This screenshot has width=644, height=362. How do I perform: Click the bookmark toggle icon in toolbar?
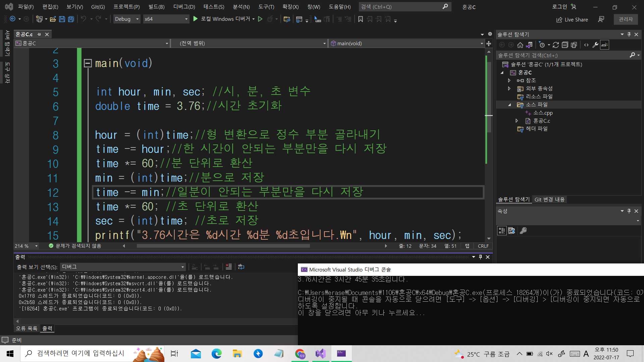coord(361,19)
